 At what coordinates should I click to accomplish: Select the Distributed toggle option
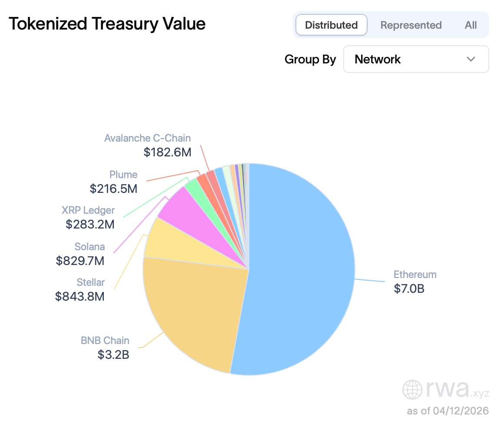pyautogui.click(x=331, y=25)
